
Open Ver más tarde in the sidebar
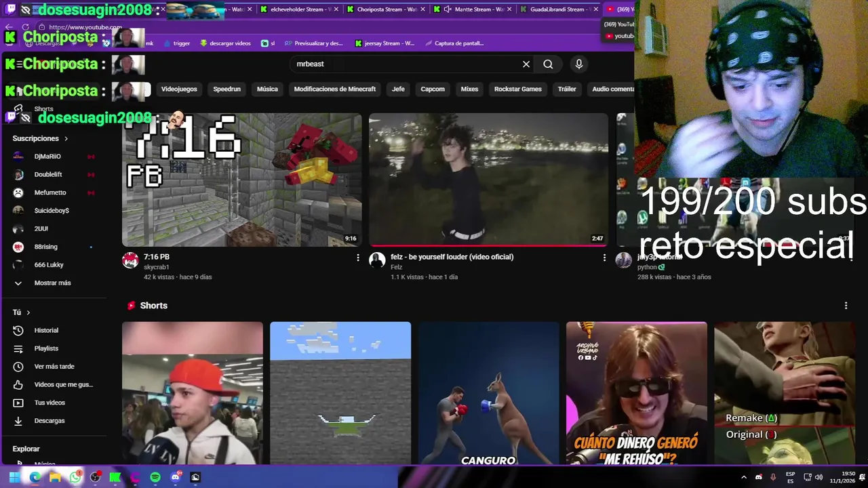click(x=54, y=367)
